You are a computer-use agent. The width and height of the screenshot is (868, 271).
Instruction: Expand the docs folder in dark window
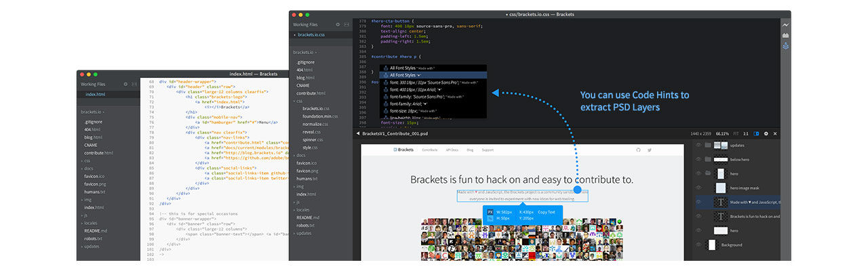[x=299, y=155]
